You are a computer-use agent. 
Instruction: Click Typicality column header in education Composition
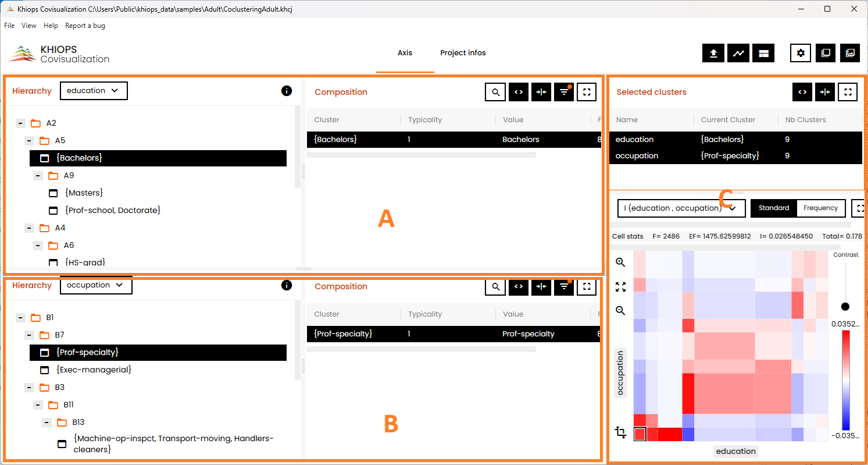click(x=425, y=120)
